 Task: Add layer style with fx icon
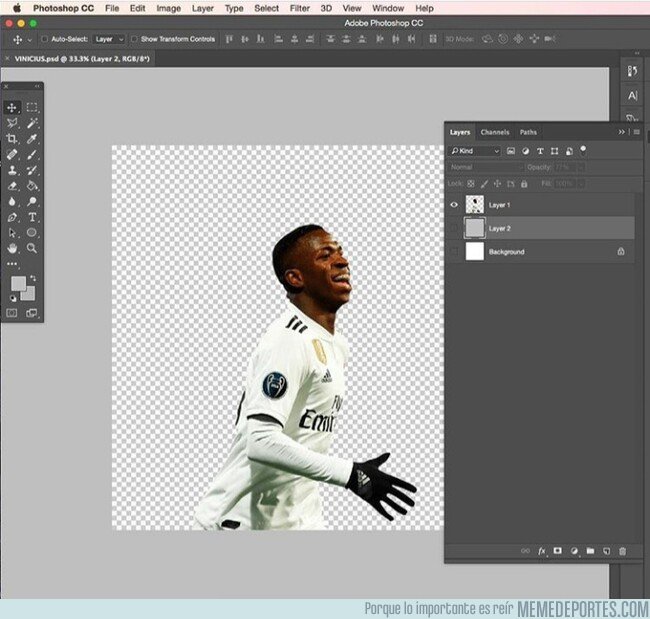[542, 551]
